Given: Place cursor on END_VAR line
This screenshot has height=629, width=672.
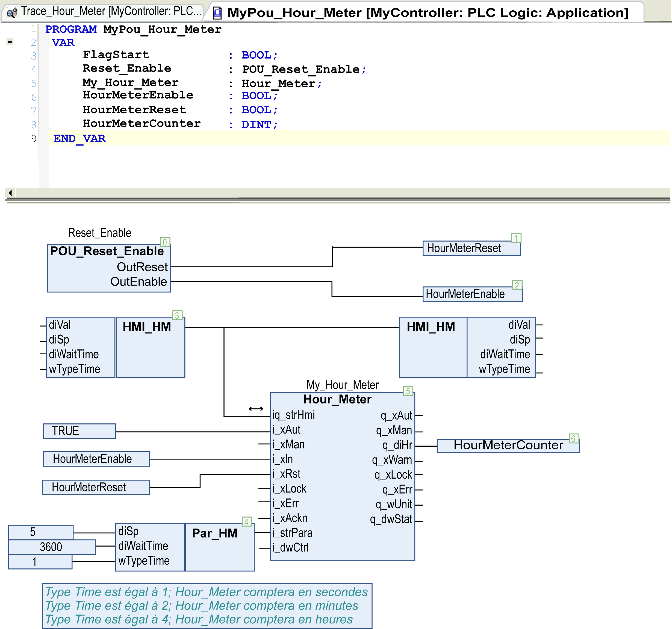Looking at the screenshot, I should click(80, 138).
